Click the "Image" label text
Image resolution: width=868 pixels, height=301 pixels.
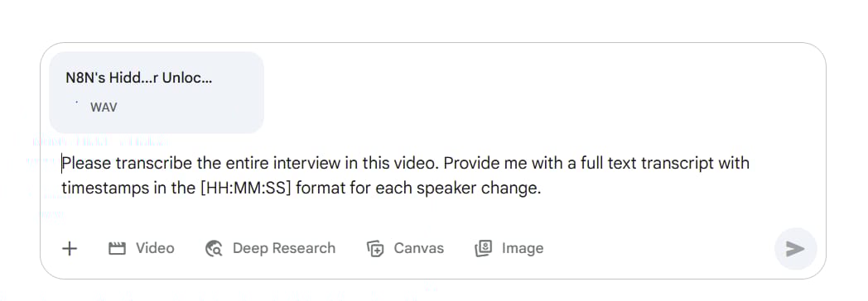coord(523,249)
